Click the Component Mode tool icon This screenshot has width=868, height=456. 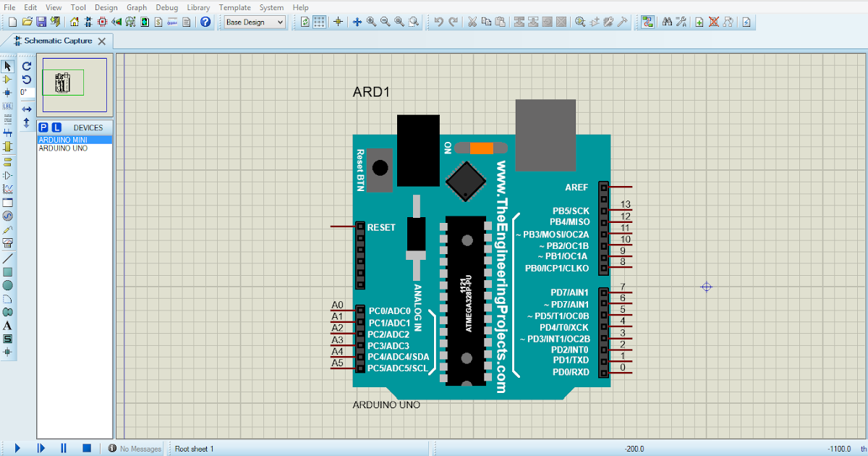click(8, 80)
